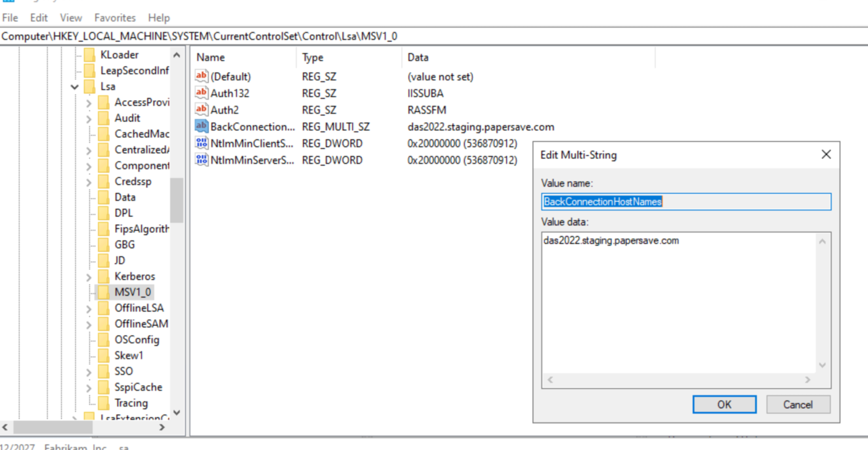Expand the Credssp subkey
Image resolution: width=868 pixels, height=450 pixels.
coord(89,182)
